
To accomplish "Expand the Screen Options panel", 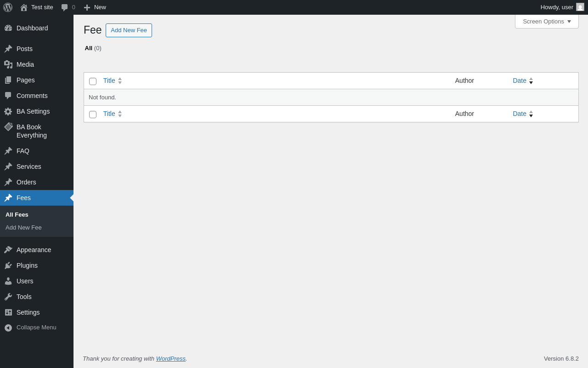I will pos(547,22).
